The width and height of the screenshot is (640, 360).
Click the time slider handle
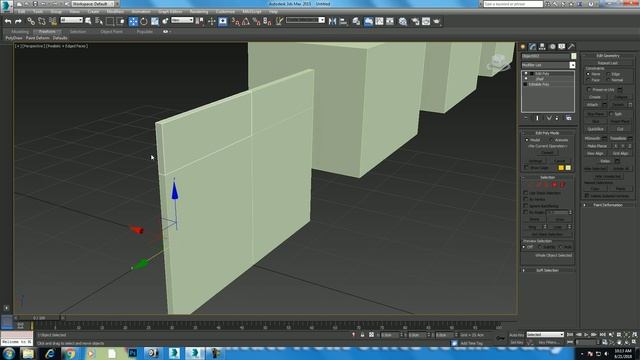(x=40, y=318)
